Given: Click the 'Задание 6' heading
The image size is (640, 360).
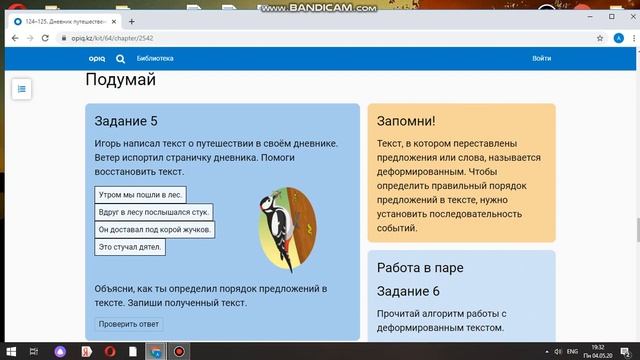Looking at the screenshot, I should pos(408,291).
